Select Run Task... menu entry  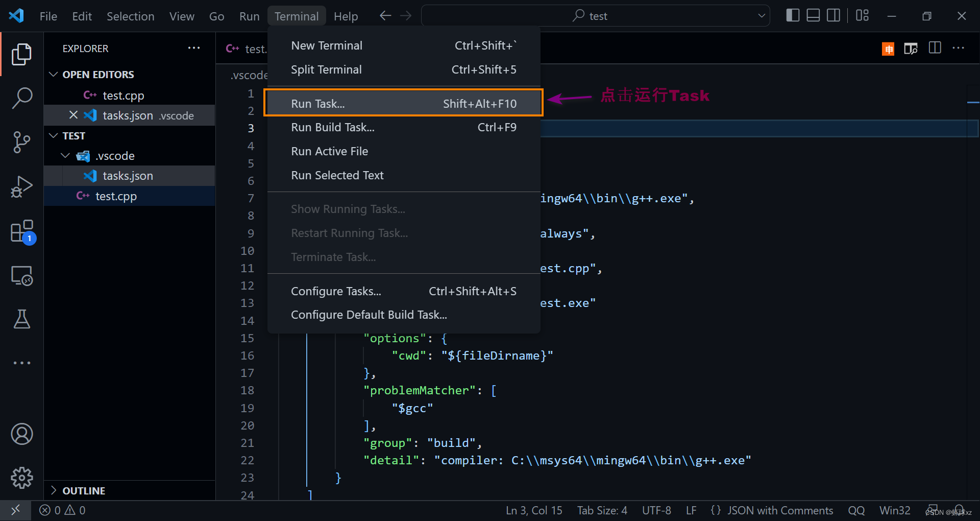(404, 104)
